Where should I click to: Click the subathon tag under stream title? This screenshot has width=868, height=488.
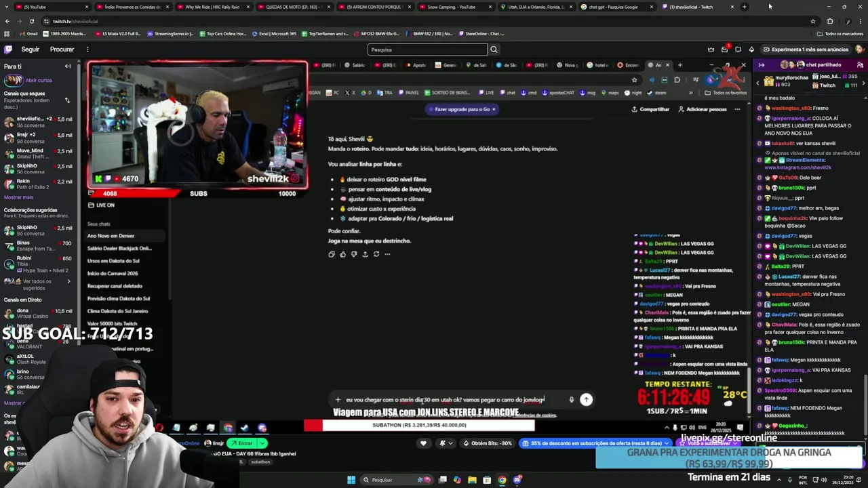point(260,462)
